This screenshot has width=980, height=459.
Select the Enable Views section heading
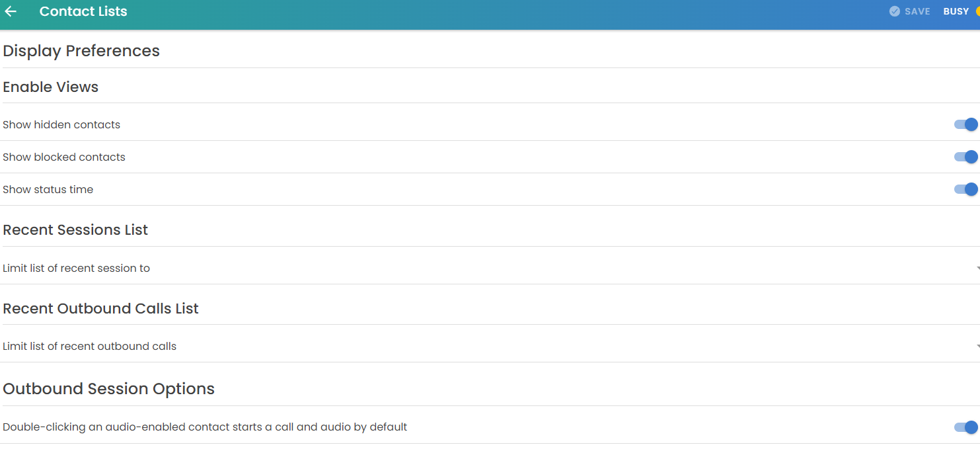(x=51, y=87)
